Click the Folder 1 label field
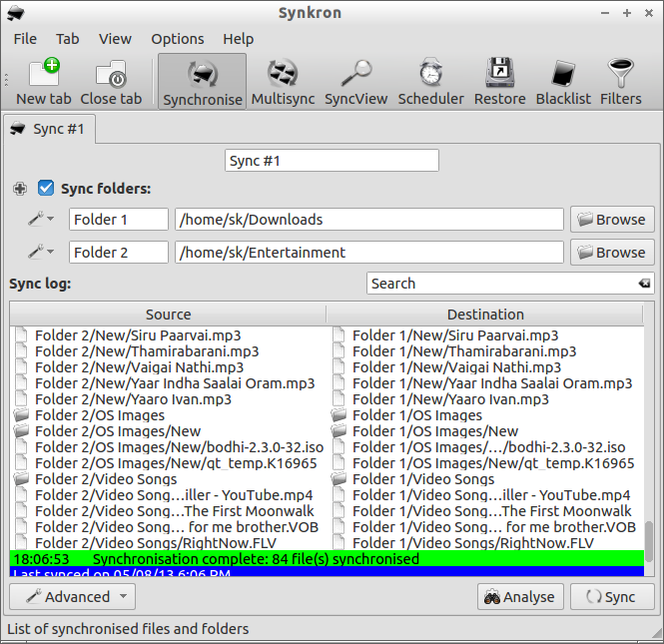 tap(119, 220)
